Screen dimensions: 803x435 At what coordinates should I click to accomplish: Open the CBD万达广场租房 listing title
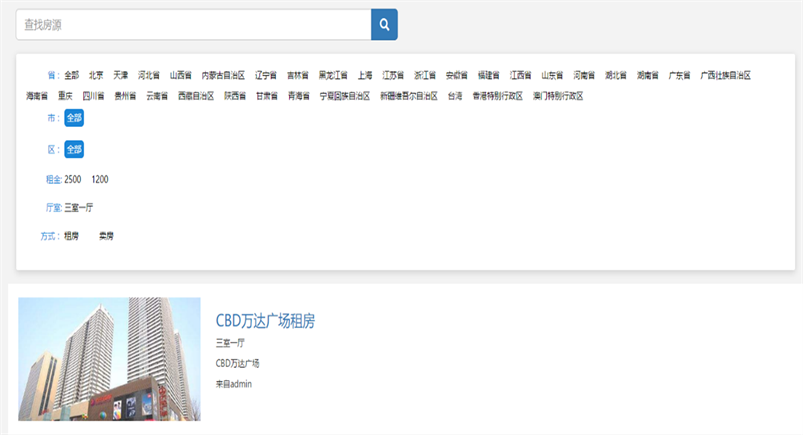pos(265,321)
